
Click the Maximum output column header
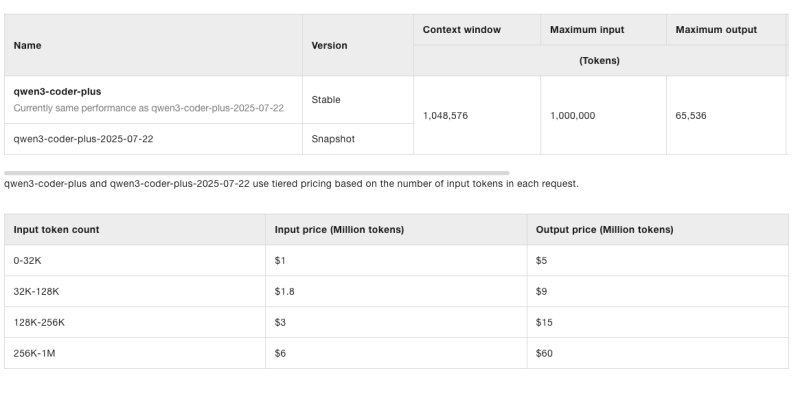[716, 30]
